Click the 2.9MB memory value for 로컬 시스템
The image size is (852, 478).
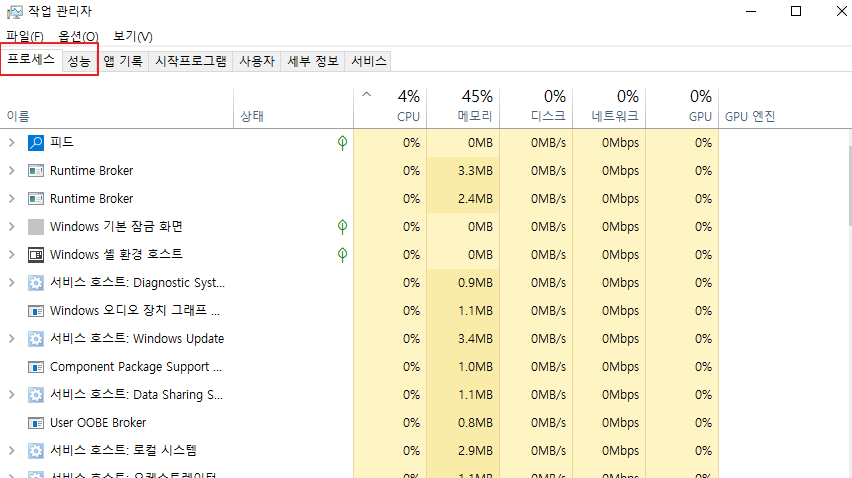coord(475,451)
